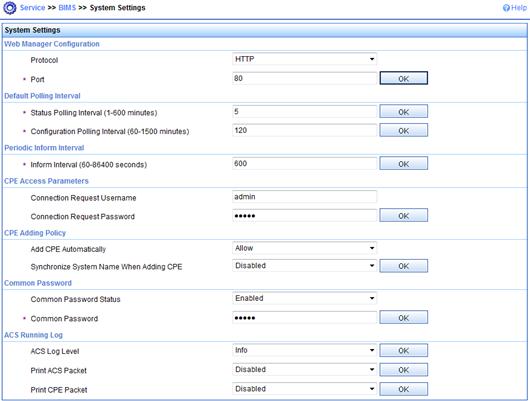This screenshot has height=401, width=530.
Task: Click the gear icon beside Service breadcrumb
Action: (9, 8)
